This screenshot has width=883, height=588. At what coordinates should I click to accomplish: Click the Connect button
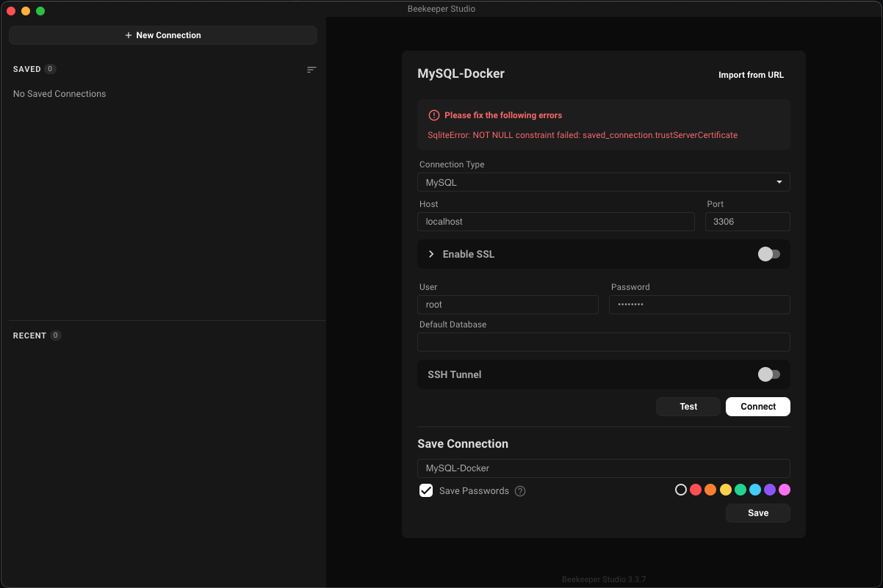coord(758,407)
